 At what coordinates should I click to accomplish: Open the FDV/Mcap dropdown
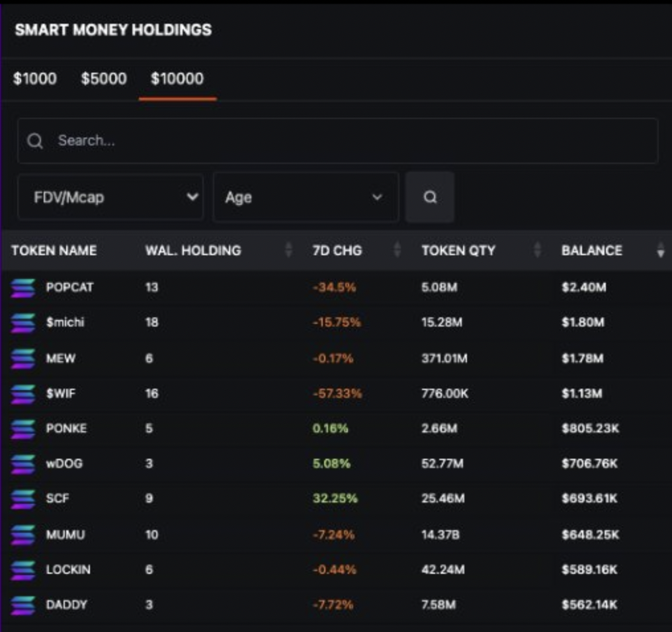click(110, 197)
